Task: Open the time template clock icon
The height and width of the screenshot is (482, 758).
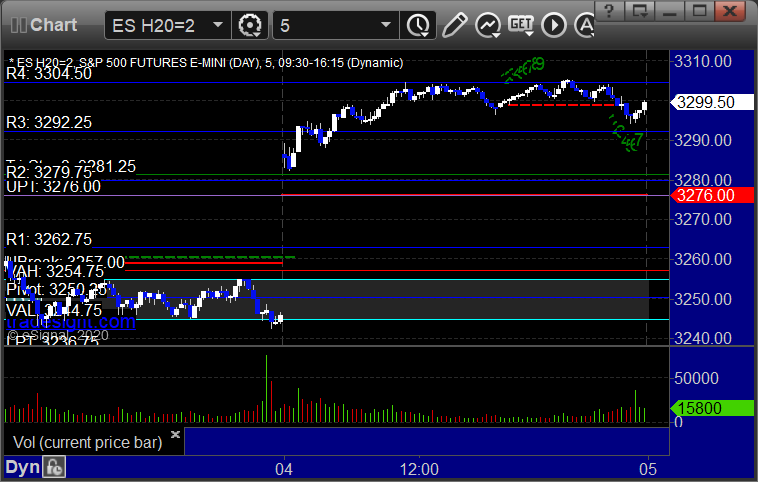Action: click(418, 25)
